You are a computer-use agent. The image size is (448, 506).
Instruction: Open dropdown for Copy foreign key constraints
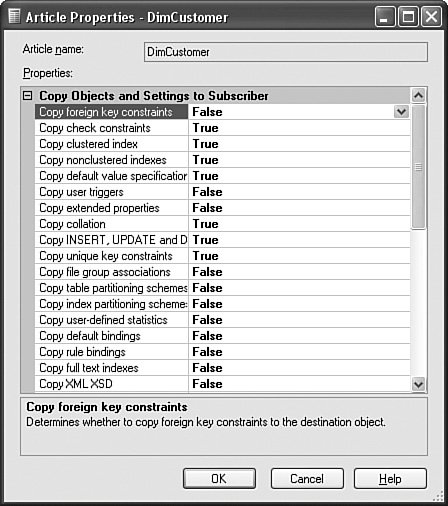pos(401,112)
